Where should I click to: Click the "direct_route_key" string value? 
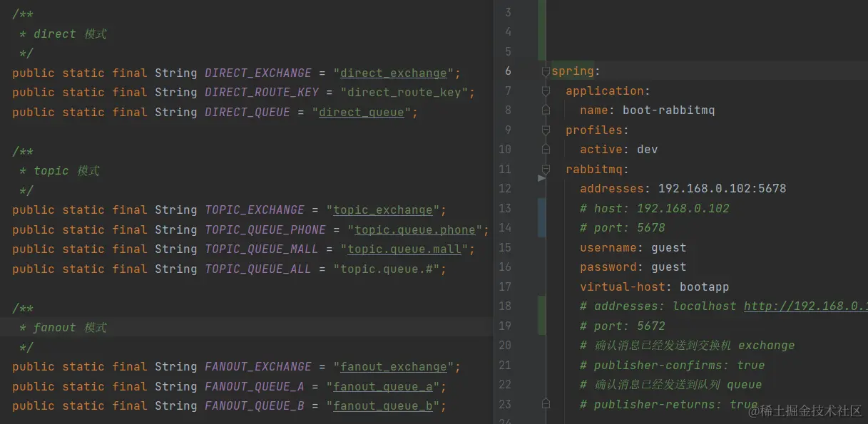click(x=404, y=93)
